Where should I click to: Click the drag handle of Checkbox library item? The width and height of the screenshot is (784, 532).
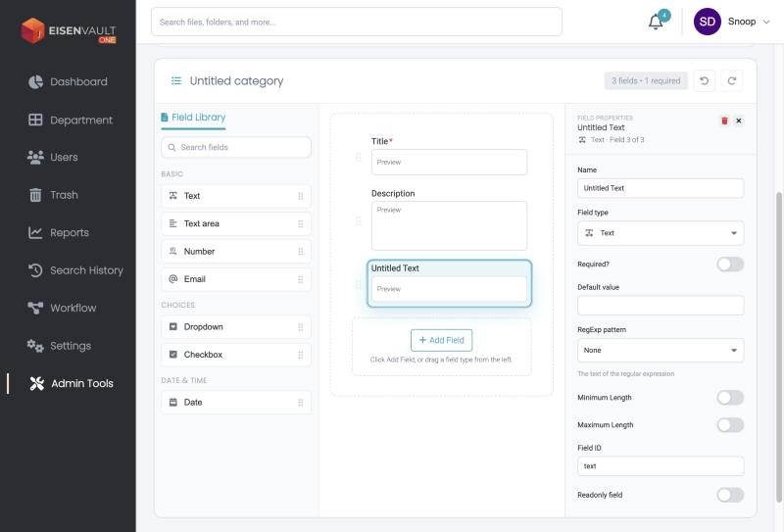click(301, 355)
